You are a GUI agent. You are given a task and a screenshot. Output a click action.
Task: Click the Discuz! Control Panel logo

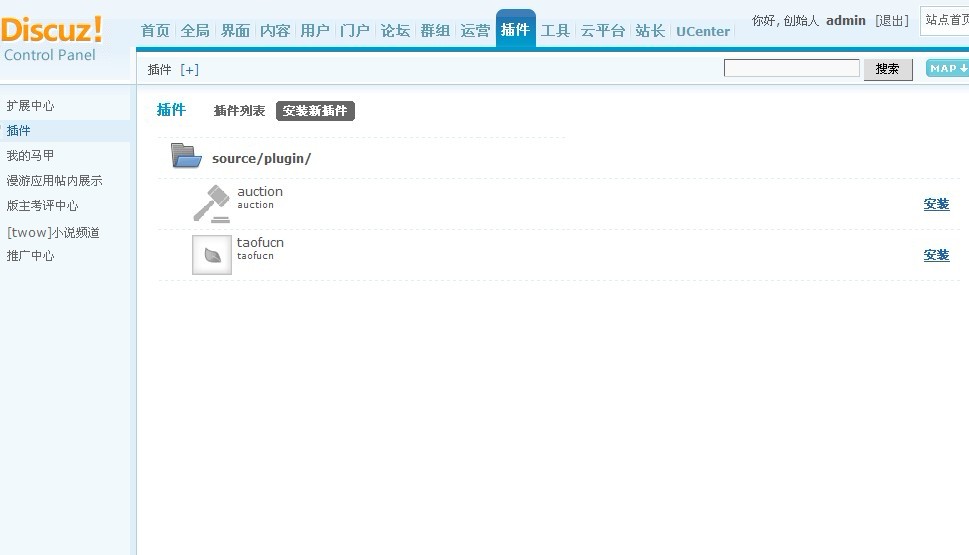pyautogui.click(x=52, y=39)
